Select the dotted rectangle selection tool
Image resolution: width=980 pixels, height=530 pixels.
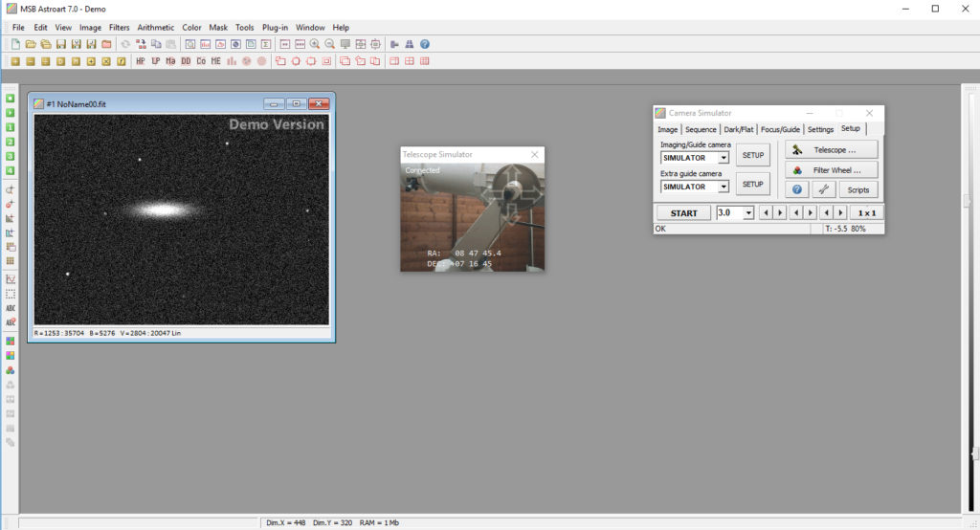(x=10, y=293)
